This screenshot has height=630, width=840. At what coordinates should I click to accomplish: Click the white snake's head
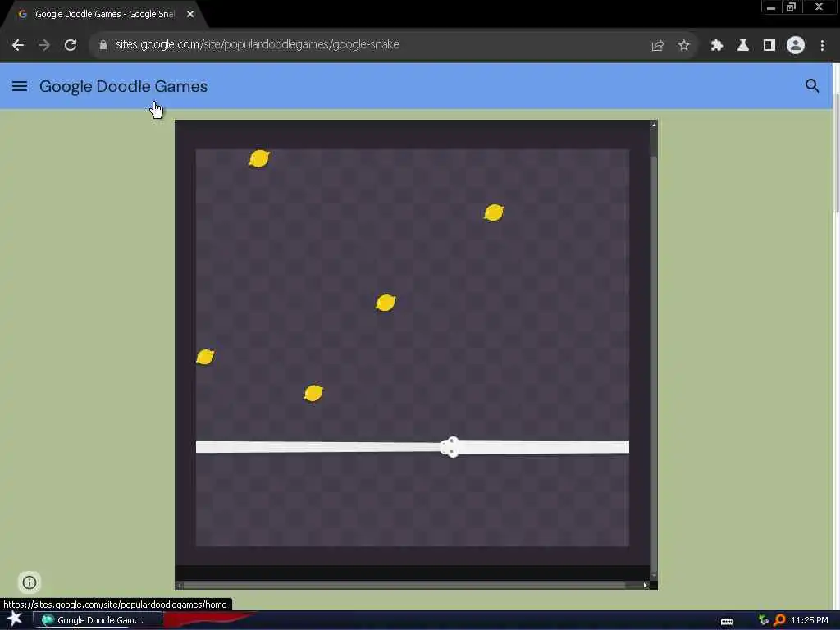click(451, 447)
